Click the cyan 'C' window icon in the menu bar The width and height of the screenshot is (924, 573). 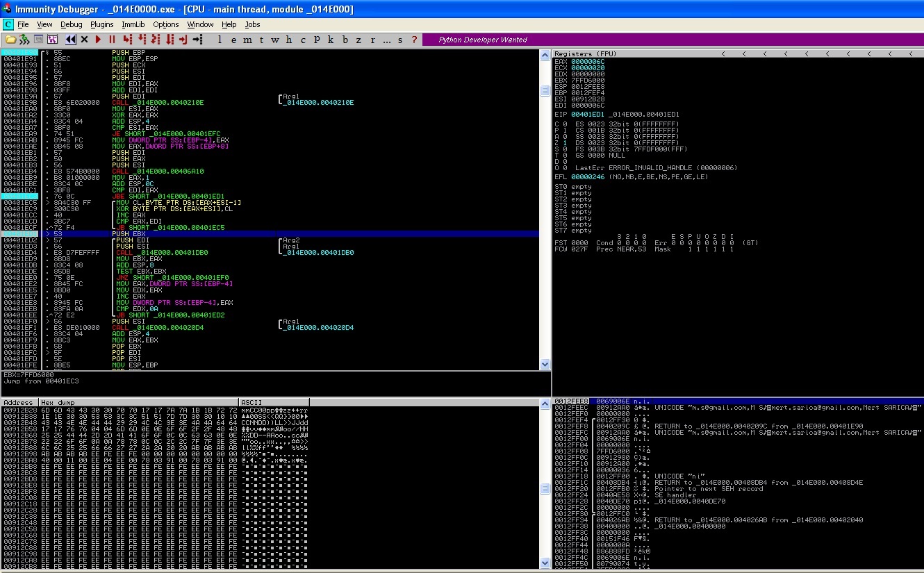(8, 24)
